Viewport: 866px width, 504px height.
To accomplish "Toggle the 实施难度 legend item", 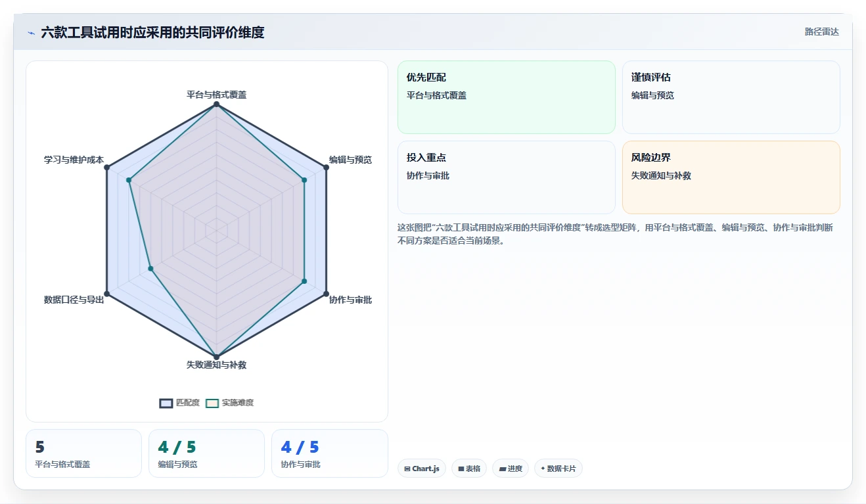I will pos(229,403).
